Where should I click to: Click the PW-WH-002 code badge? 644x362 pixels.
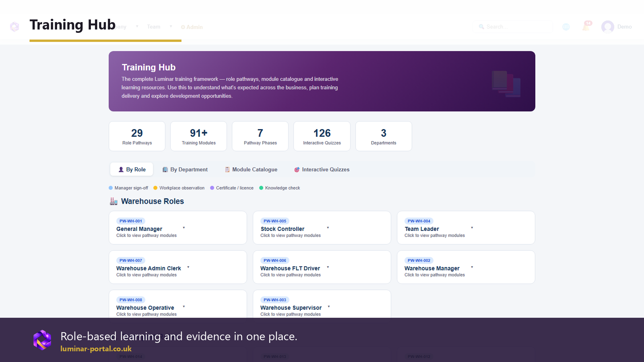pyautogui.click(x=419, y=260)
